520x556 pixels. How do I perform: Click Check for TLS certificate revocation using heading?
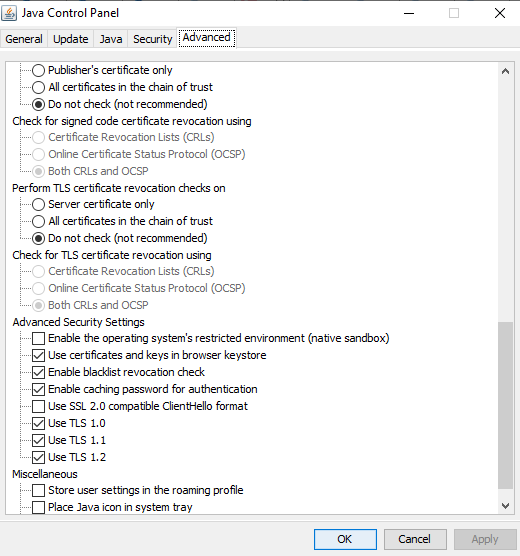(x=112, y=255)
